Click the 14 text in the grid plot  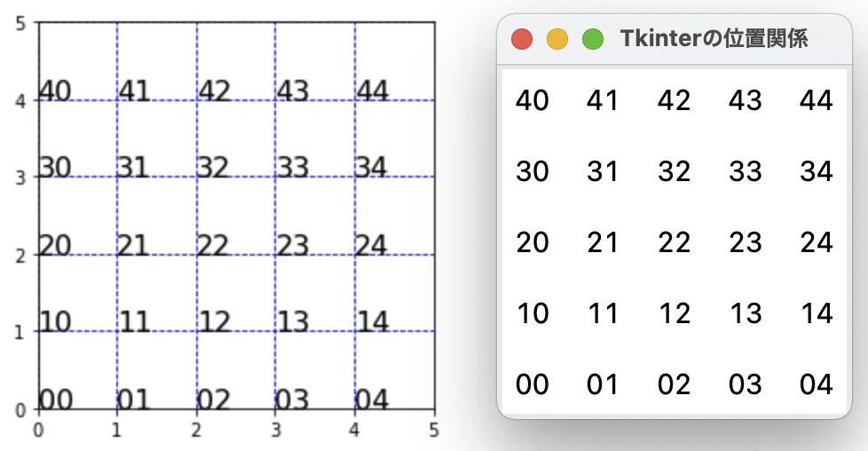coord(372,321)
